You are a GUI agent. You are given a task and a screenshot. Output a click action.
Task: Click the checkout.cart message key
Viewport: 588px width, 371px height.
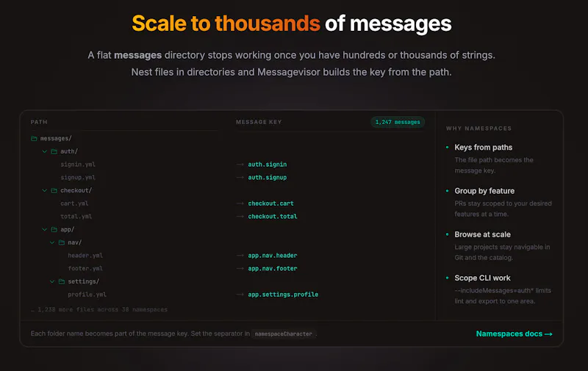click(x=270, y=203)
